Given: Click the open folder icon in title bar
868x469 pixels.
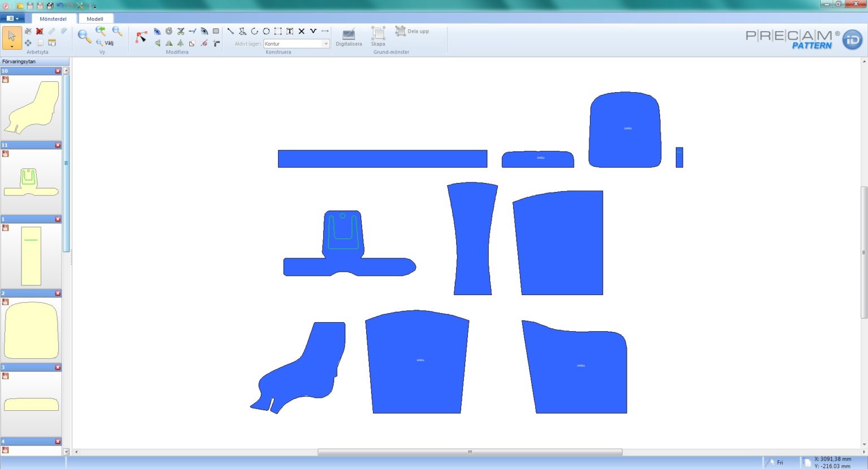Looking at the screenshot, I should click(20, 6).
